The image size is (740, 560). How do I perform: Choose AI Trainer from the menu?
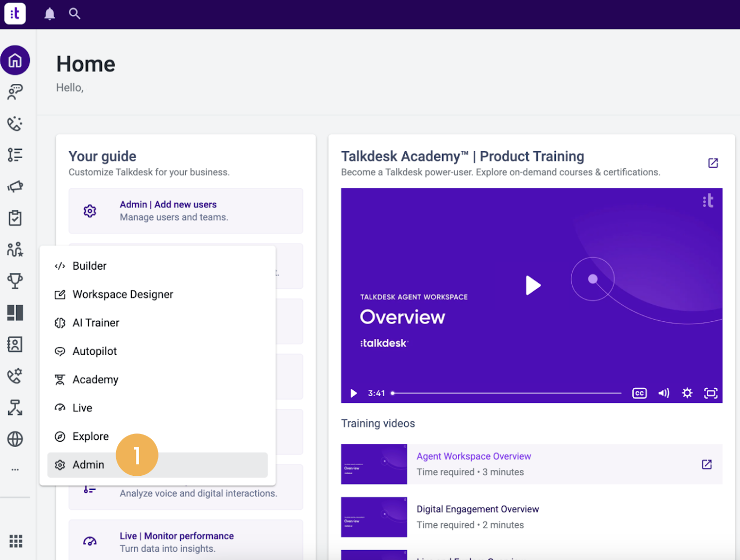click(x=157, y=323)
